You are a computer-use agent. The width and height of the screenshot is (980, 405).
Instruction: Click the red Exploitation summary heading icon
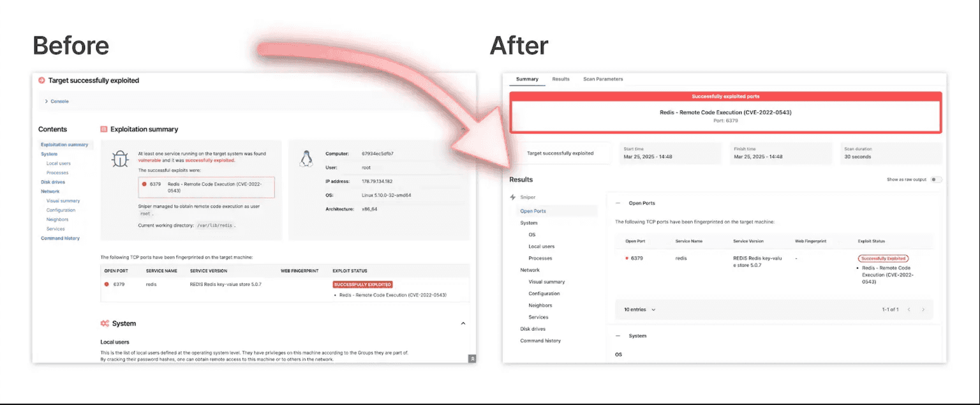[104, 129]
